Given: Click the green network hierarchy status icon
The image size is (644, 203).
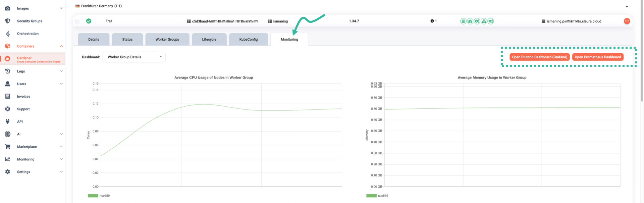Looking at the screenshot, I should tap(484, 21).
